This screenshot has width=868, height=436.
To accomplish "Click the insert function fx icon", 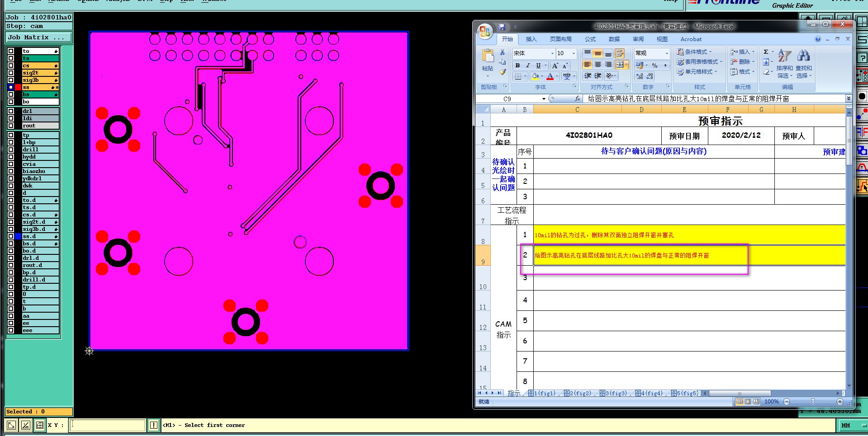I will (x=578, y=98).
